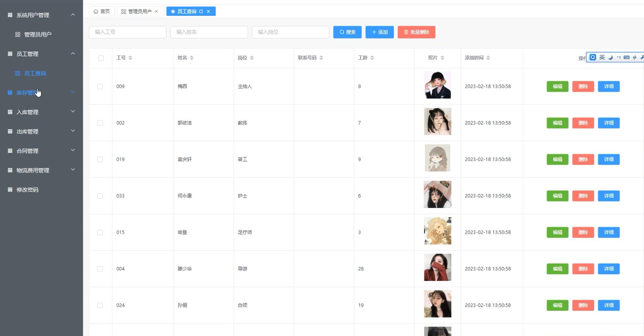
Task: Switch to the 首页 tab
Action: (x=101, y=11)
